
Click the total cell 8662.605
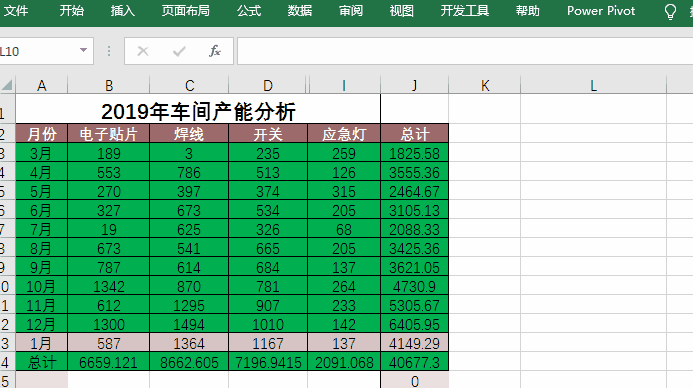pos(189,362)
